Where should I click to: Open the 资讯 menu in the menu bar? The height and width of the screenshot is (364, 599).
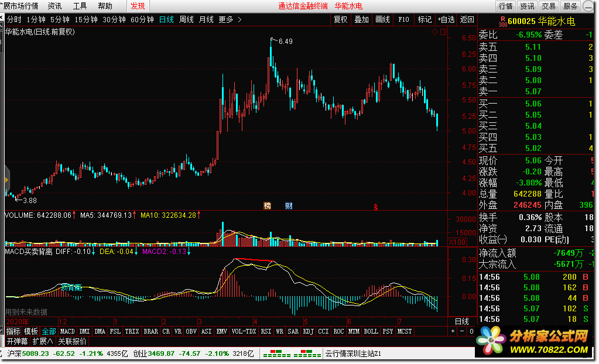tap(54, 6)
